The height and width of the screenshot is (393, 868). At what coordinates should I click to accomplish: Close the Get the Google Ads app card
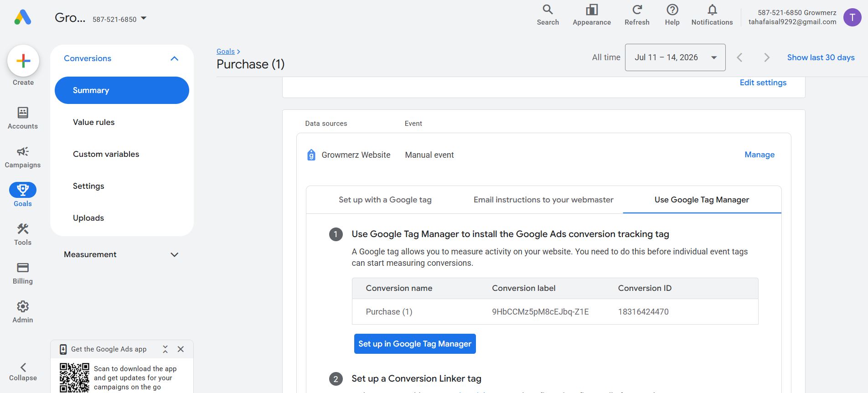tap(181, 349)
